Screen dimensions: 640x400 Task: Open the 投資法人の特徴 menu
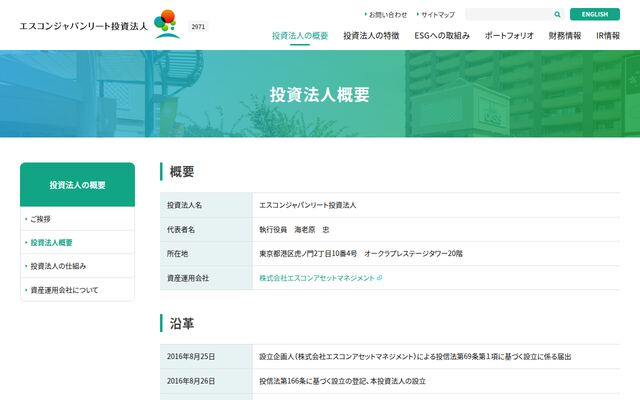[371, 36]
